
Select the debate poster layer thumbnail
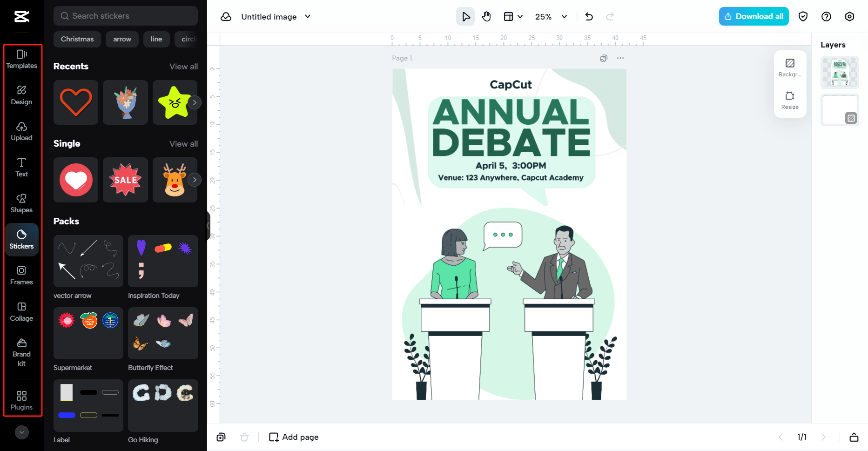click(x=840, y=73)
